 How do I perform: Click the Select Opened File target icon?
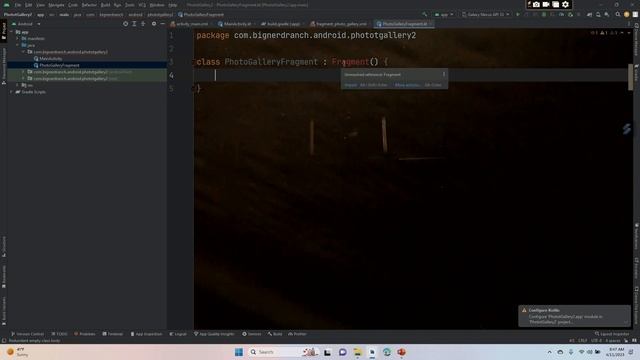125,24
